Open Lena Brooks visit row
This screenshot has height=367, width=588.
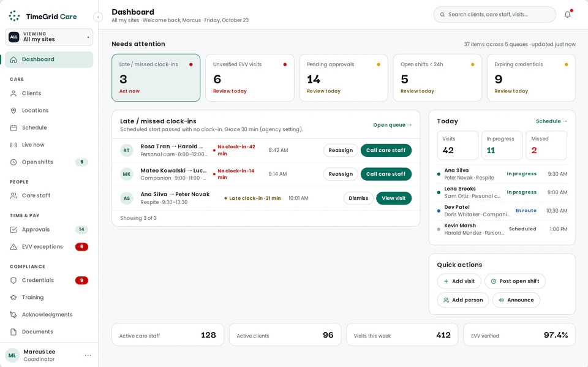(x=502, y=192)
